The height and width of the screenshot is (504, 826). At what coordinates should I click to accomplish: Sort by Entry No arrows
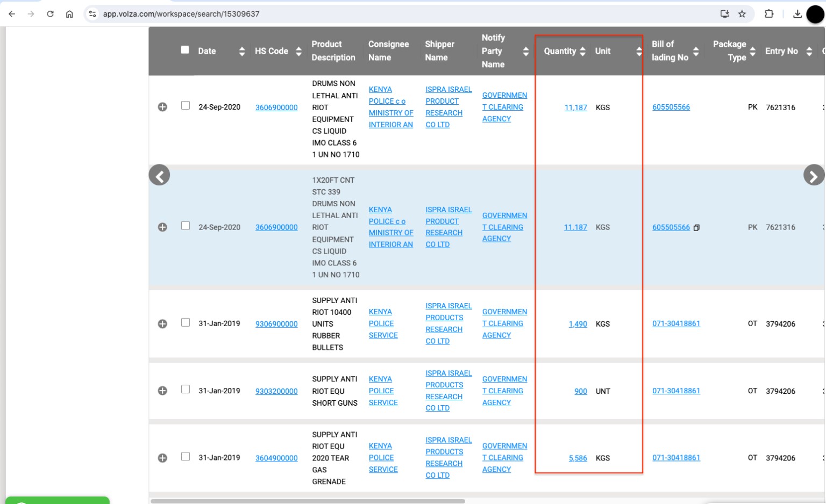(809, 51)
